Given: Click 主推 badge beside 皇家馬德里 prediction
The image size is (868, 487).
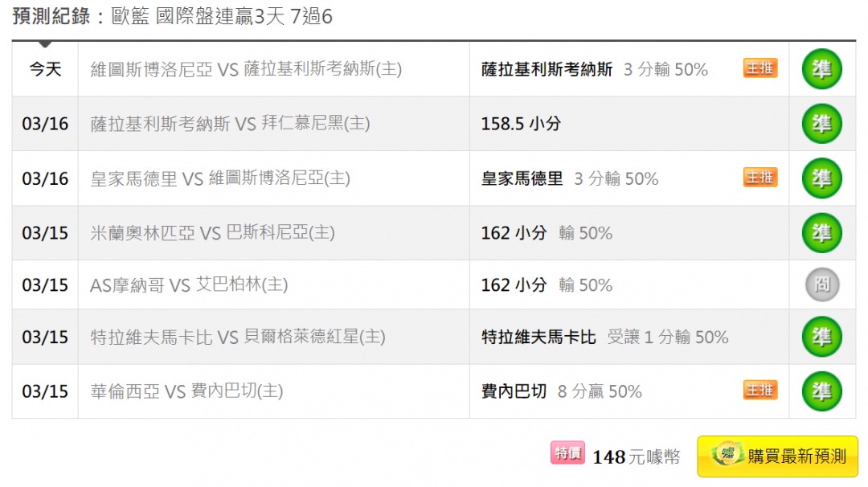Looking at the screenshot, I should (x=760, y=178).
